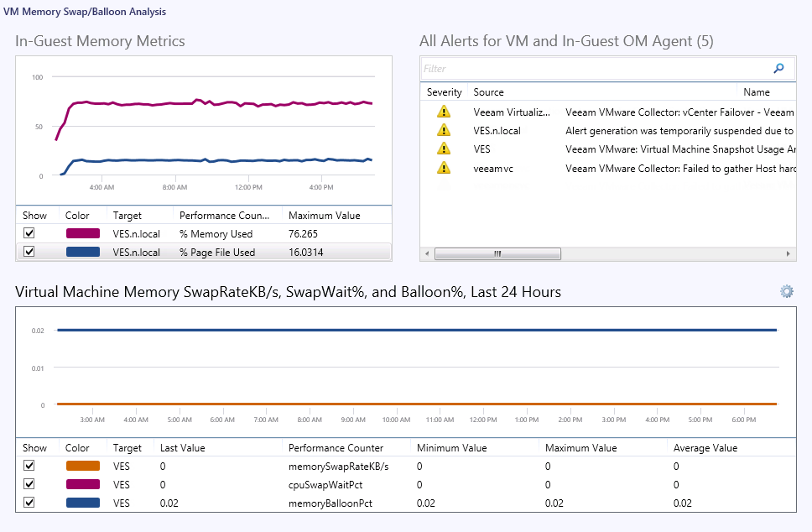Sort alerts by Source column header
This screenshot has width=812, height=532.
pos(488,92)
